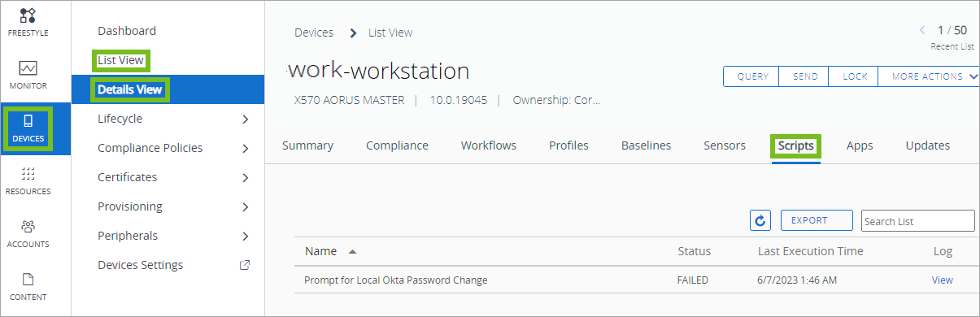Viewport: 980px width, 317px height.
Task: Switch to the Profiles tab
Action: pyautogui.click(x=568, y=145)
